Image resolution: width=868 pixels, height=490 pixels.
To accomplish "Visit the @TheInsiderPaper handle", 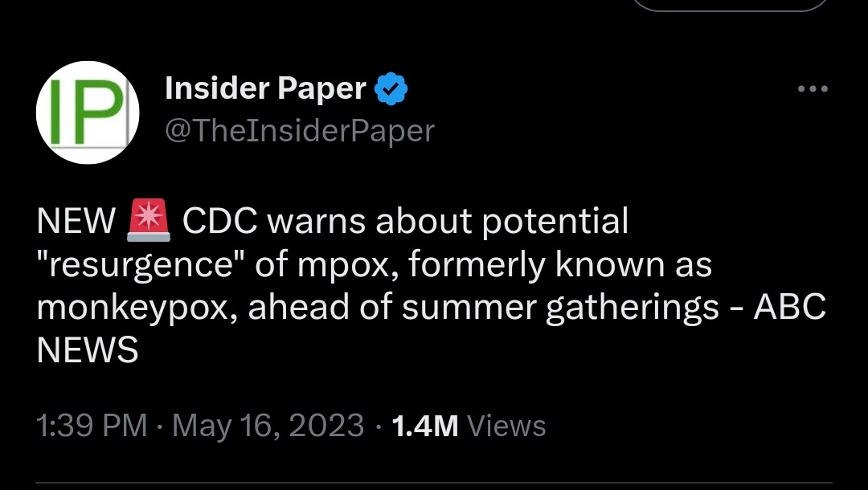I will coord(299,130).
